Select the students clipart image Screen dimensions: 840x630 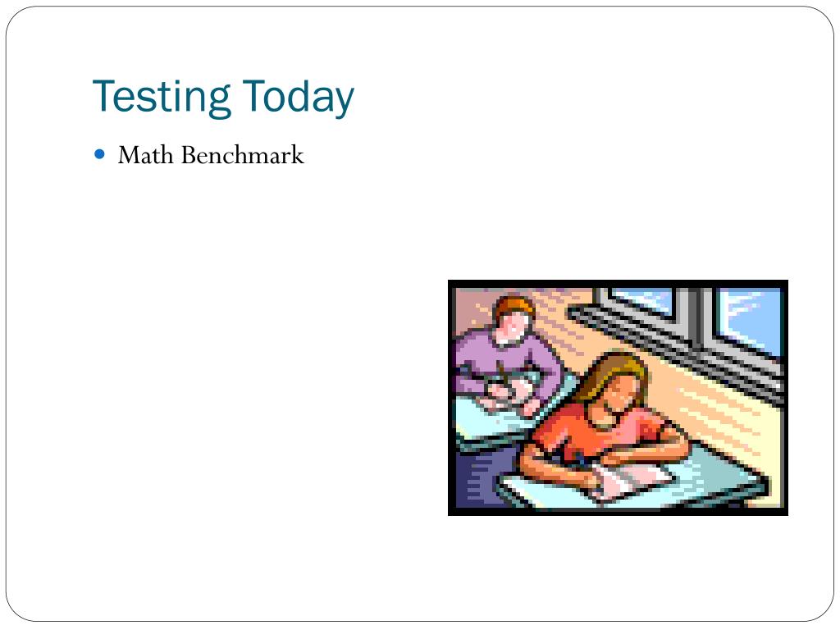click(x=618, y=398)
